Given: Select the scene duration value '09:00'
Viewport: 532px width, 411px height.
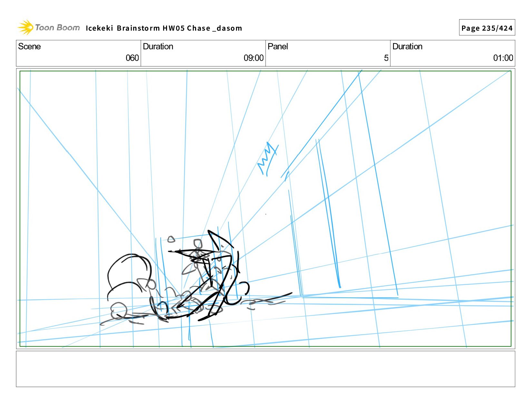Looking at the screenshot, I should point(253,58).
